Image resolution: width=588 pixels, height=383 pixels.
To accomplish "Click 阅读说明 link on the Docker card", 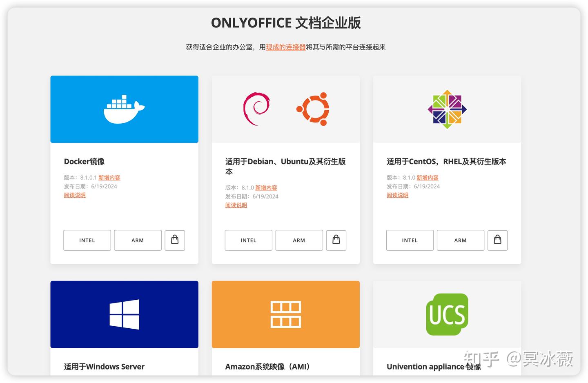I will tap(75, 195).
